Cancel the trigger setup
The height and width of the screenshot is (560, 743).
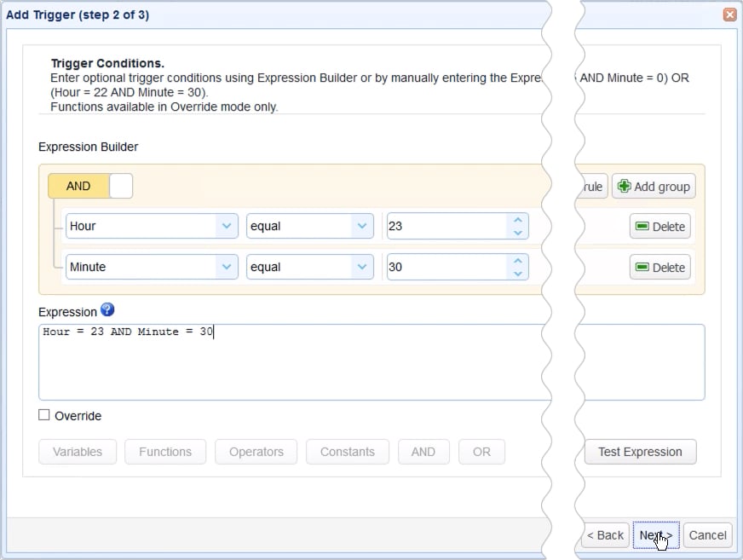coord(707,535)
